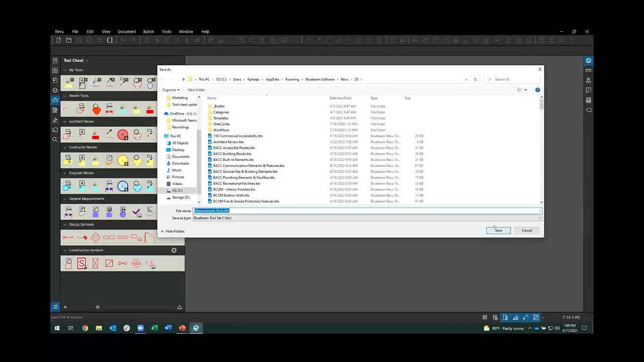The image size is (644, 362).
Task: Collapse the Contractor Review section
Action: [64, 147]
